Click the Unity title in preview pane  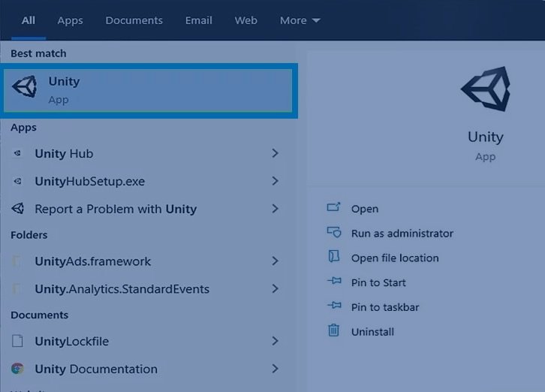486,137
